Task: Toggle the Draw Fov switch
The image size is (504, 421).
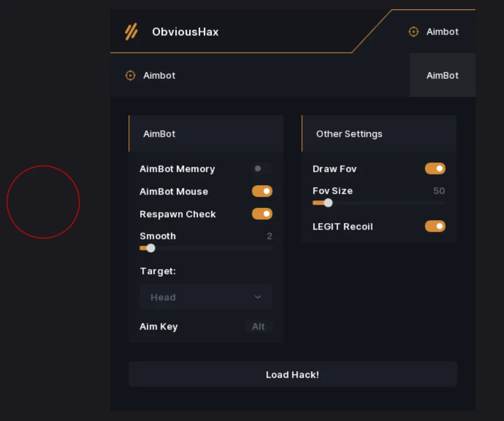Action: [435, 169]
